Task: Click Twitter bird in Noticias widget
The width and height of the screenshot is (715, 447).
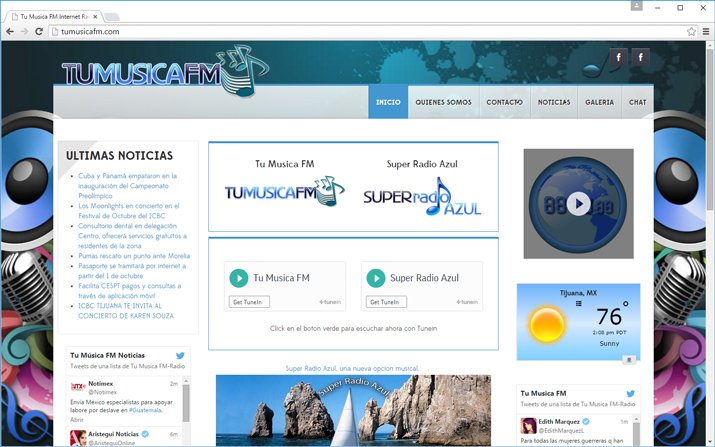Action: (181, 355)
